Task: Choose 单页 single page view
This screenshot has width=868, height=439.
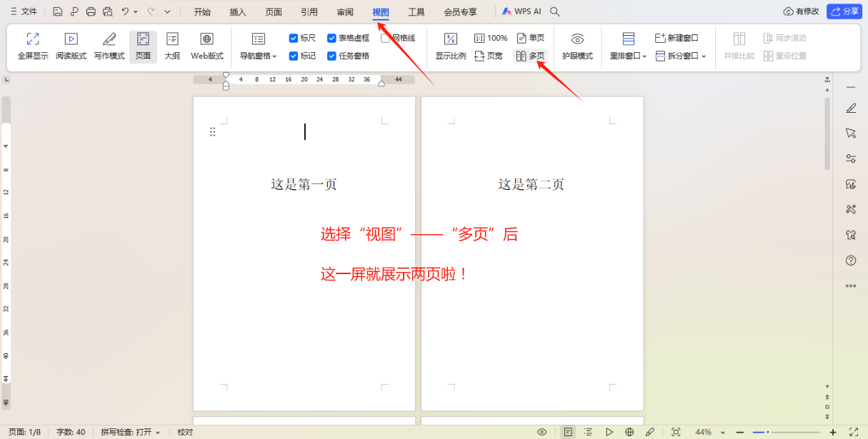Action: point(530,38)
